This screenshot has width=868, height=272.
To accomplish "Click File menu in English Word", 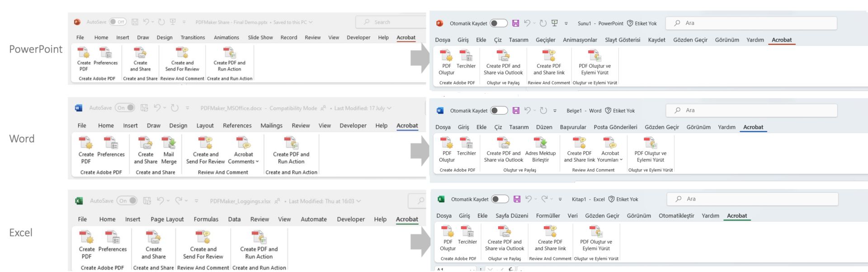I will coord(82,125).
